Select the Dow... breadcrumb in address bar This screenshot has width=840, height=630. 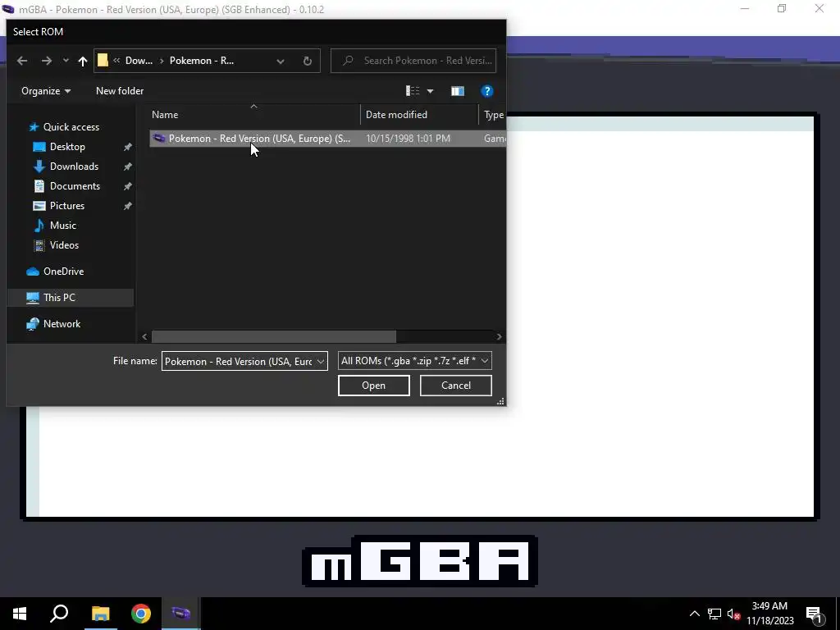click(139, 61)
